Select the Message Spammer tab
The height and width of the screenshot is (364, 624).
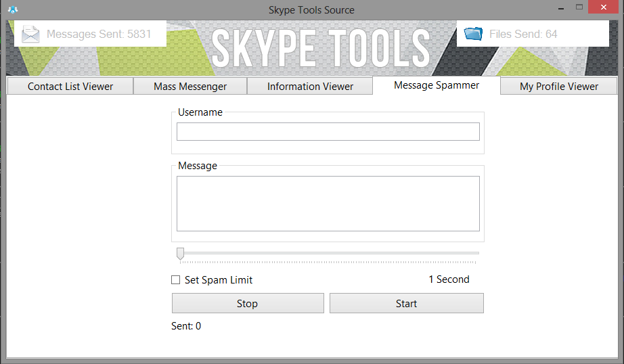coord(436,85)
